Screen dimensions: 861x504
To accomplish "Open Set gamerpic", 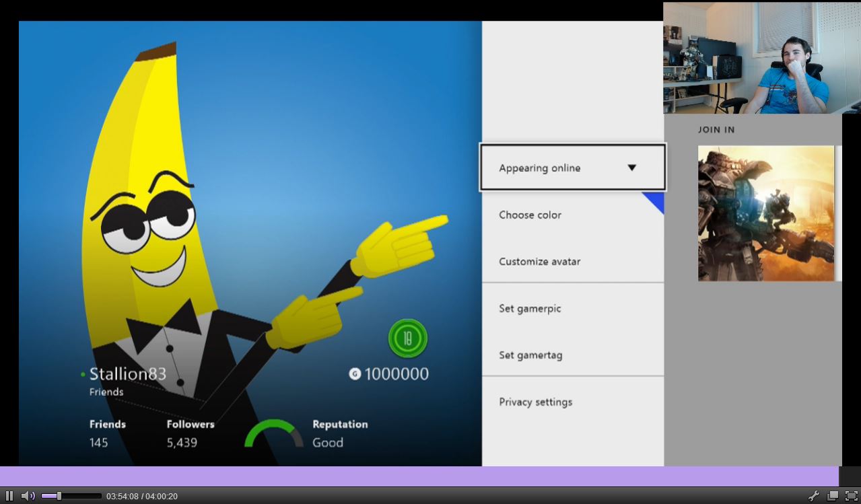I will 530,308.
